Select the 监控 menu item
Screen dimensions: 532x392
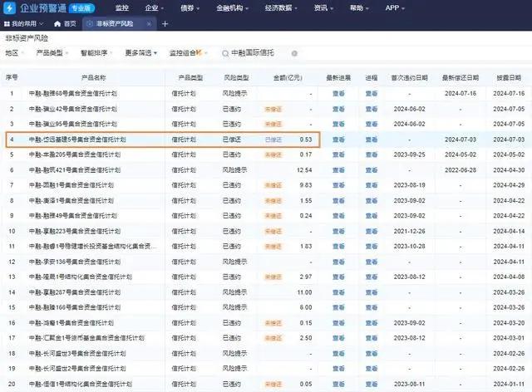122,7
